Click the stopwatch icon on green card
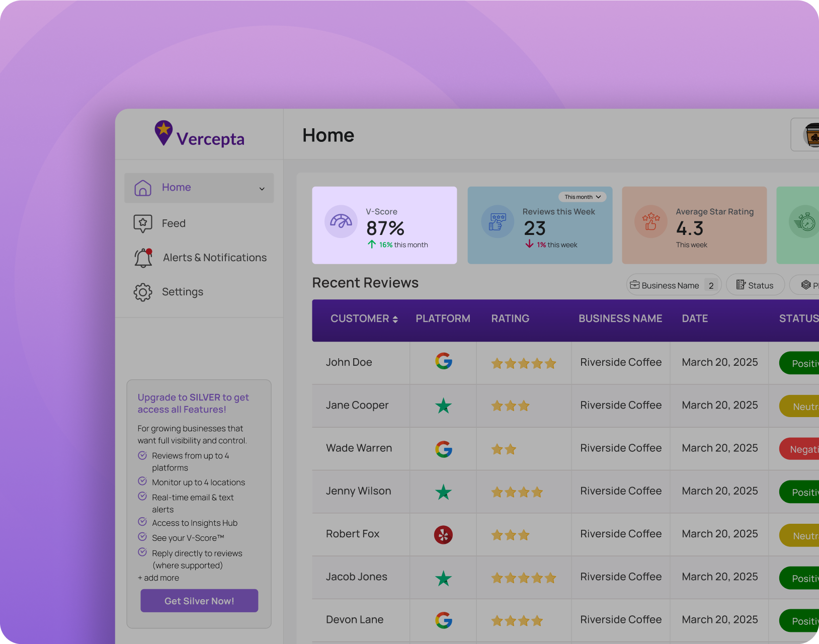The width and height of the screenshot is (819, 644). pyautogui.click(x=805, y=221)
